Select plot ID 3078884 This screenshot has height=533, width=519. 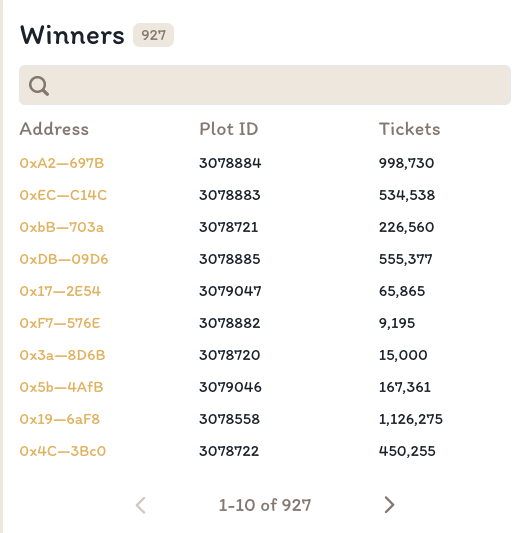(x=230, y=163)
